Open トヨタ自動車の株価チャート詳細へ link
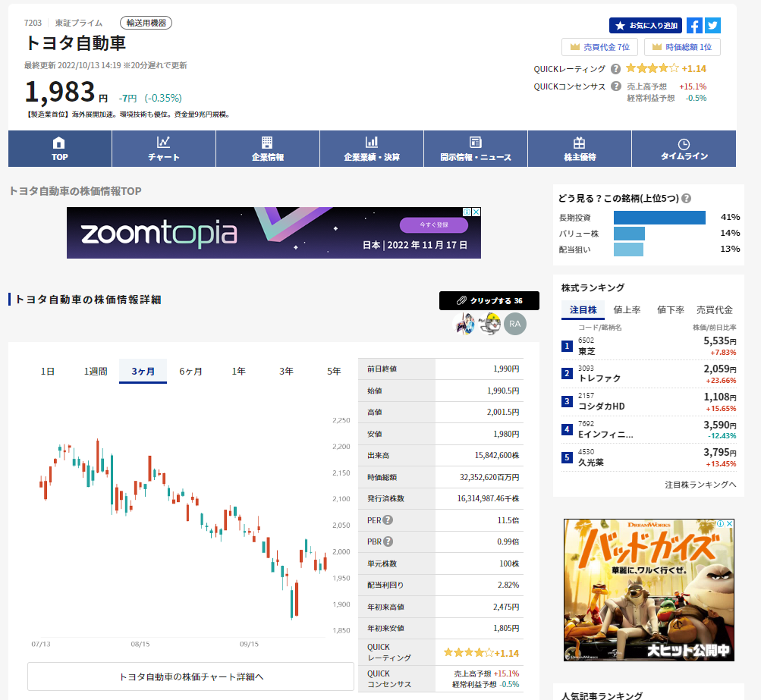This screenshot has height=700, width=761. tap(191, 676)
